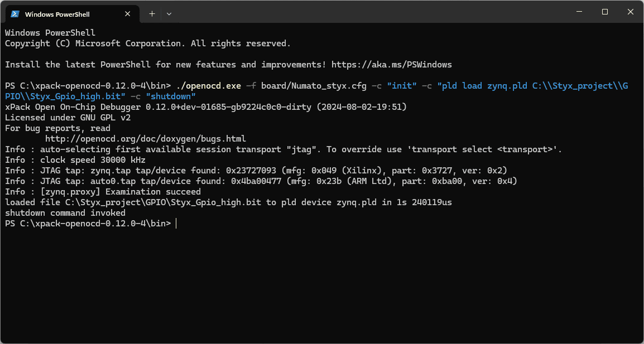Screen dimensions: 644x344
Task: Open a new tab with plus icon
Action: 152,14
